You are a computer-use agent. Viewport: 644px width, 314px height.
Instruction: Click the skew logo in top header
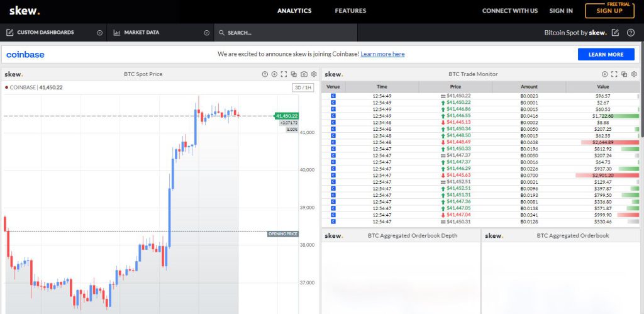[25, 11]
